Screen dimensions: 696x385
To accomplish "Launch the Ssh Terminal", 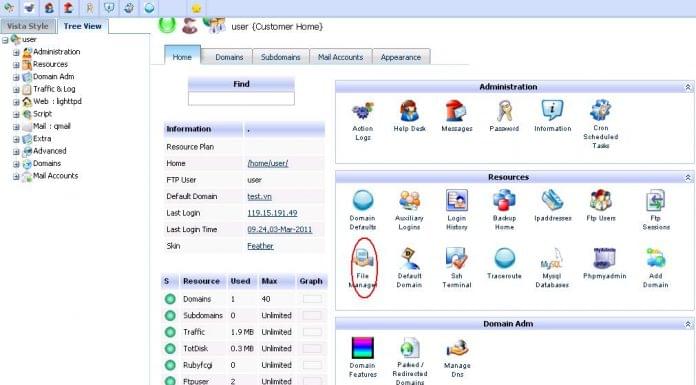I will point(457,258).
